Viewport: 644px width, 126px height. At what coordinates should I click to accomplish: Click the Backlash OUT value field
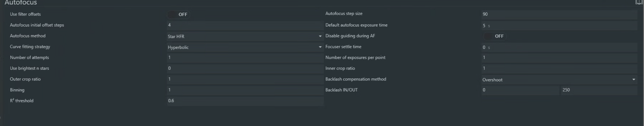(x=599, y=90)
